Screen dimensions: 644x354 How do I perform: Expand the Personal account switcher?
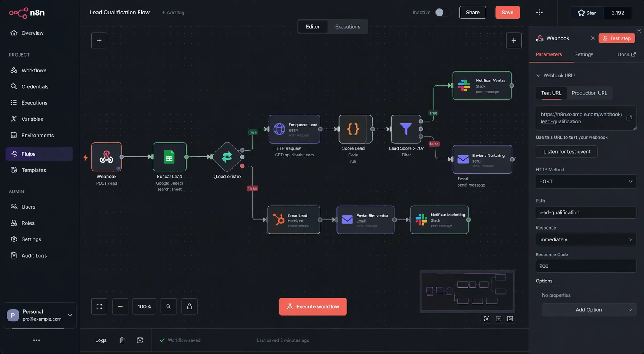click(x=40, y=315)
